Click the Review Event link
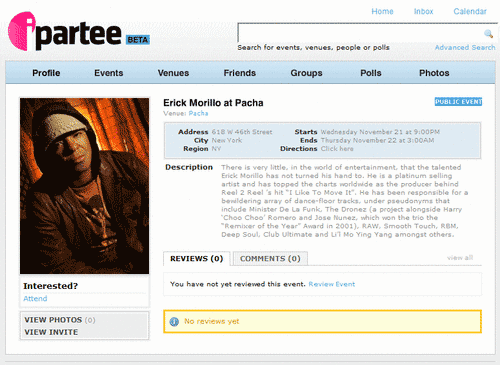500x365 pixels. 332,284
